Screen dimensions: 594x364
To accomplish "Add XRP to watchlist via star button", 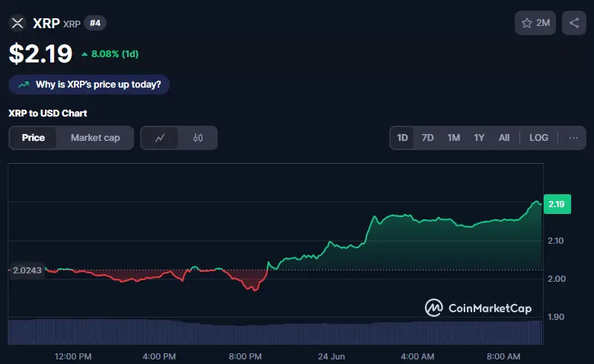I will [535, 23].
